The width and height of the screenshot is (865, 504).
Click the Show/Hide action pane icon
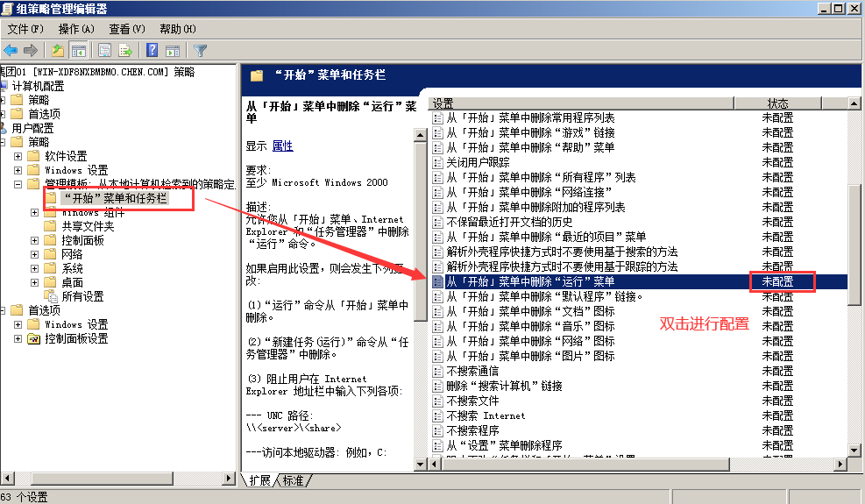click(x=173, y=51)
